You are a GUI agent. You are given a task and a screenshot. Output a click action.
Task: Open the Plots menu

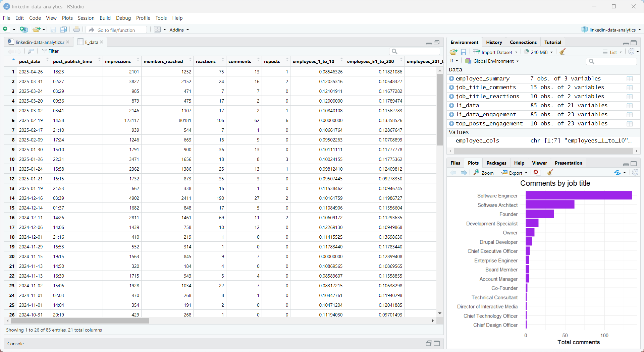(67, 18)
